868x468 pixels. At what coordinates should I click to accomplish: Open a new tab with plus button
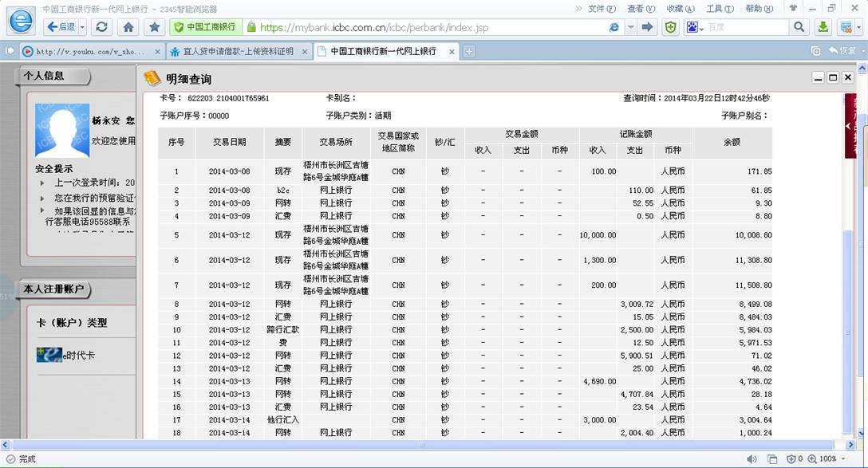coord(469,51)
